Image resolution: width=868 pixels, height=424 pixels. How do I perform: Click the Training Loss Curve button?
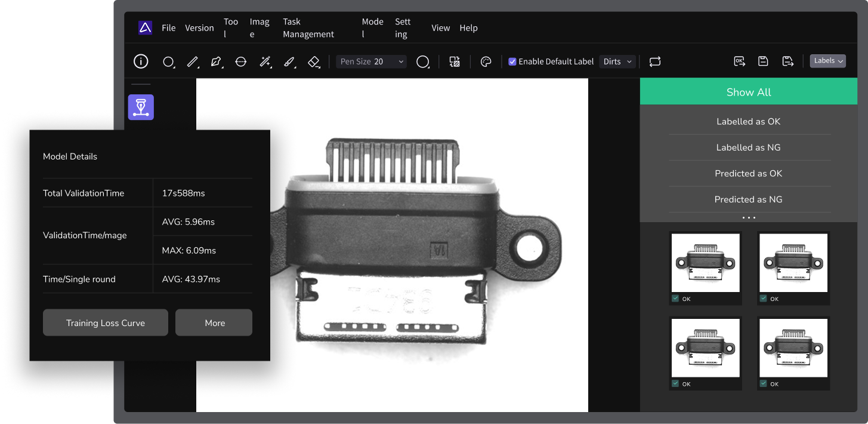(x=106, y=323)
